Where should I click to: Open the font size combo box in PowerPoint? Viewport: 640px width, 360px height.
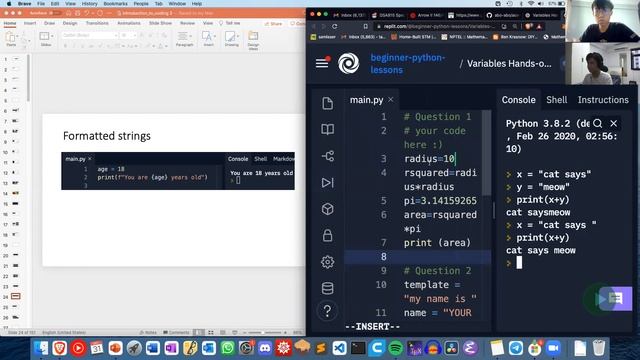coord(128,36)
